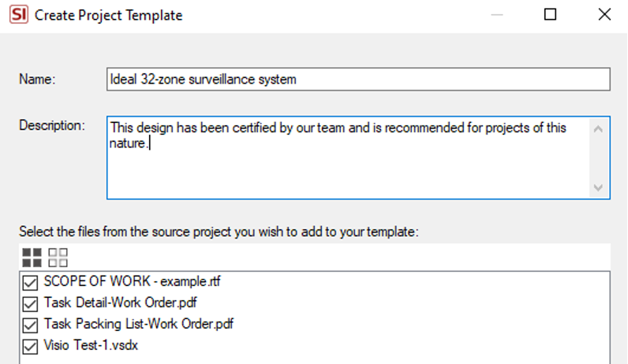Click the Description scrollbar up arrow
The image size is (628, 364).
click(598, 128)
